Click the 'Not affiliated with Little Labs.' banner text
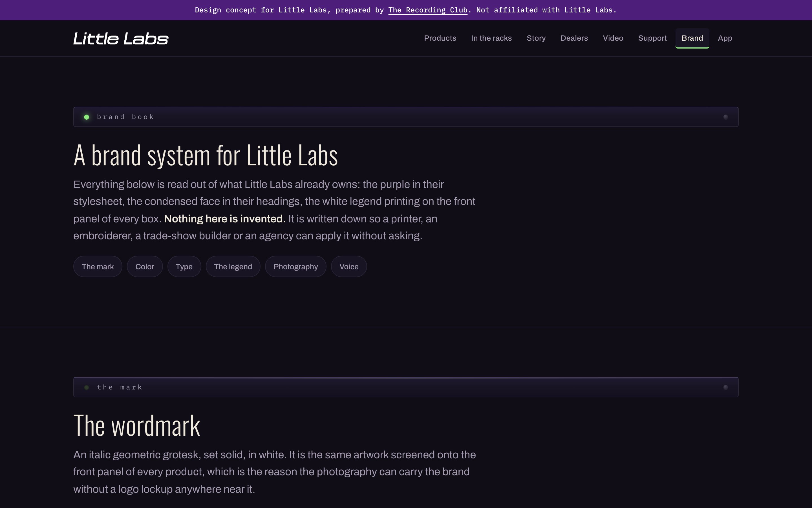Viewport: 812px width, 508px height. tap(546, 10)
